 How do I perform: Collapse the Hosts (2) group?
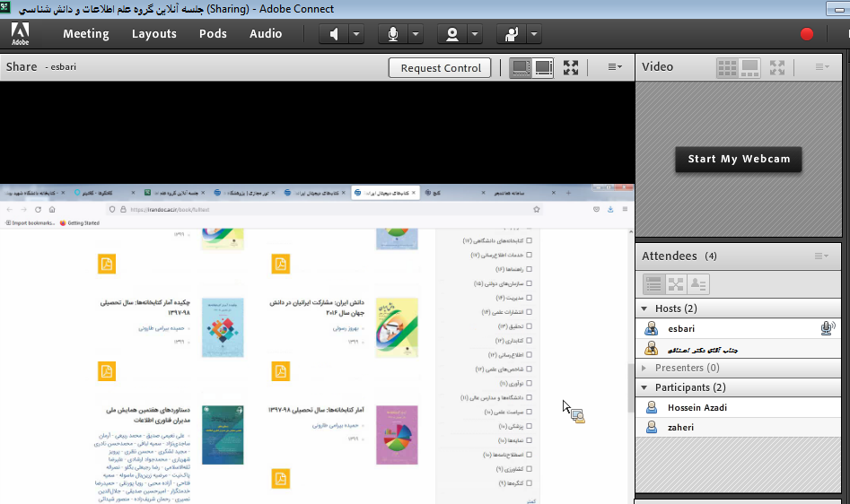click(644, 308)
